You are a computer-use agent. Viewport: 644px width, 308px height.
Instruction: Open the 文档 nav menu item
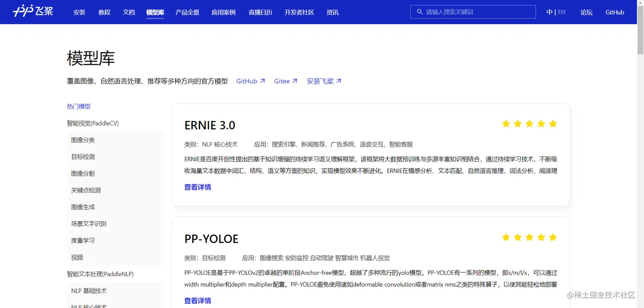click(129, 12)
